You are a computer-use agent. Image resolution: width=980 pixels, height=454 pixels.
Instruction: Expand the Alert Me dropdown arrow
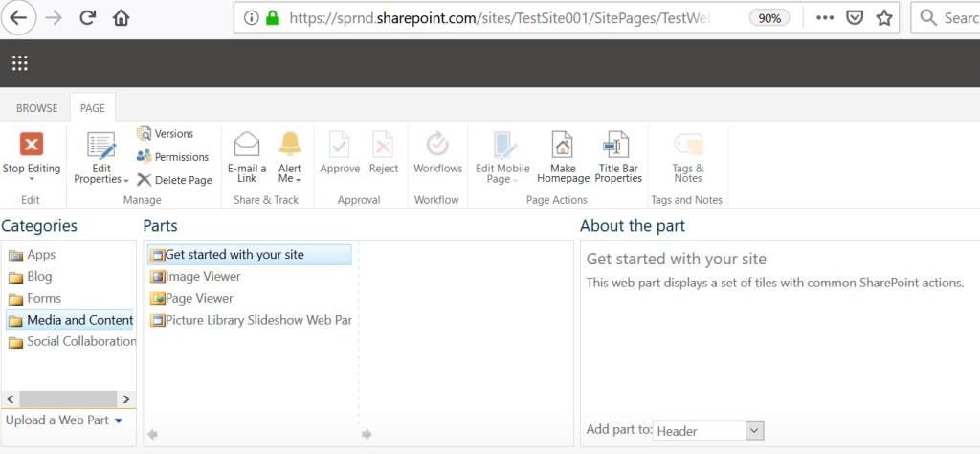tap(299, 180)
